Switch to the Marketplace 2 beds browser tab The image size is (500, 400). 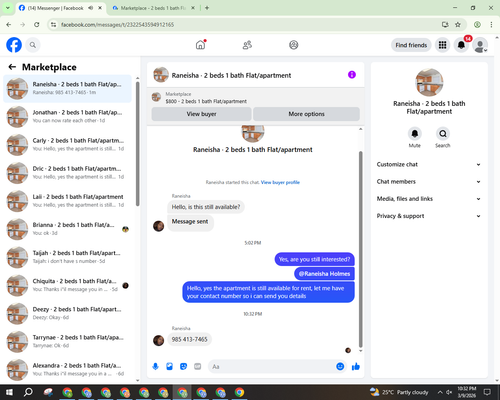[153, 8]
